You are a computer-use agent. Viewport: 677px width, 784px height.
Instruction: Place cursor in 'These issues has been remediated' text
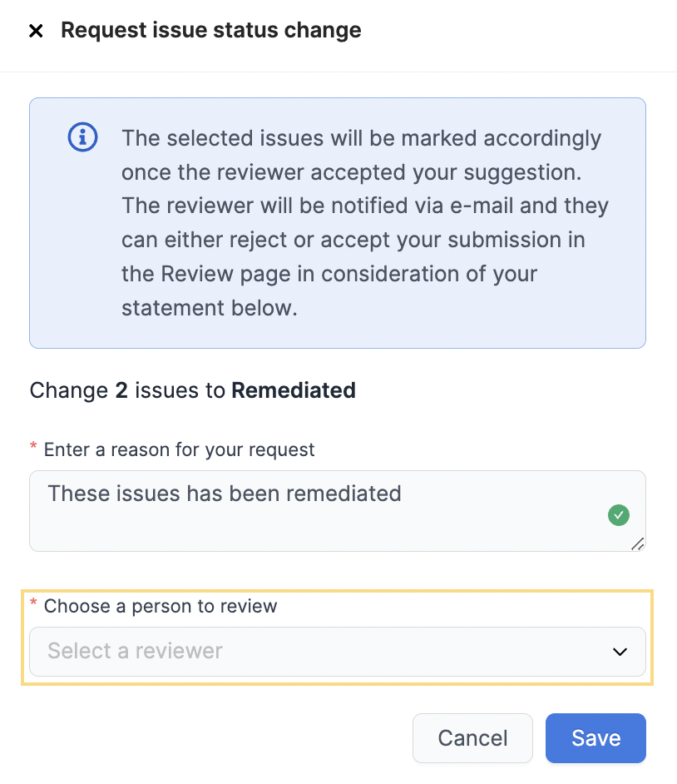[225, 494]
